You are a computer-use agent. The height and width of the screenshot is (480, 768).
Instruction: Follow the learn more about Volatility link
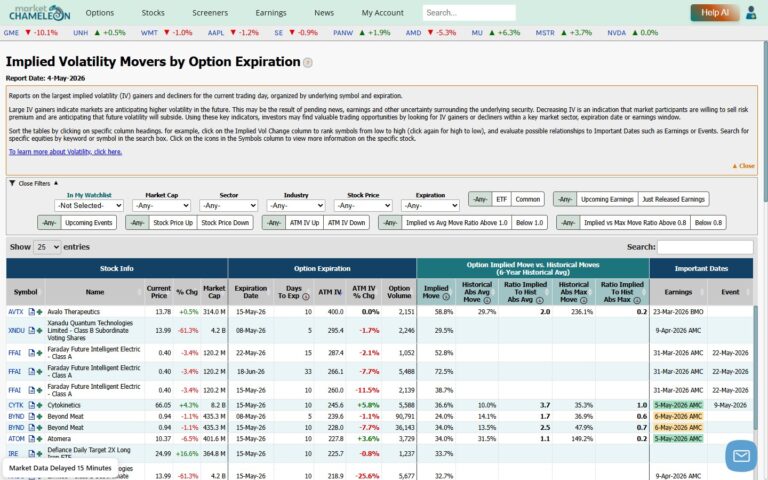(x=65, y=152)
